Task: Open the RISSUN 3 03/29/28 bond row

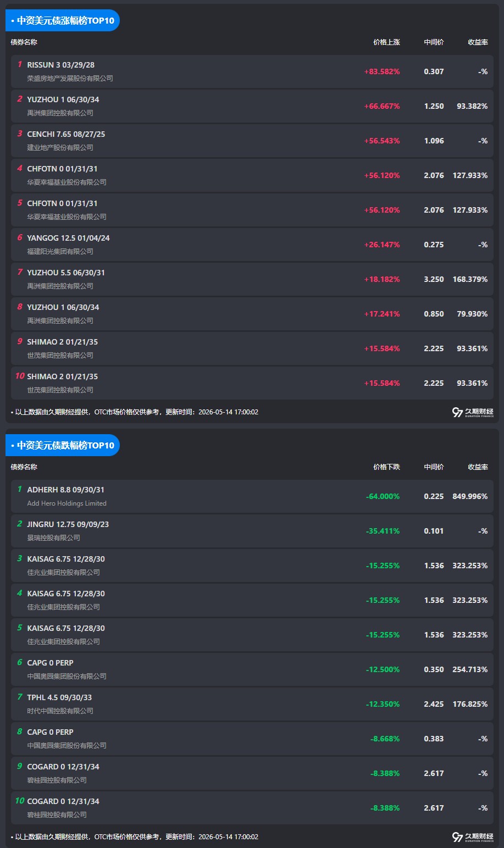Action: [x=252, y=71]
